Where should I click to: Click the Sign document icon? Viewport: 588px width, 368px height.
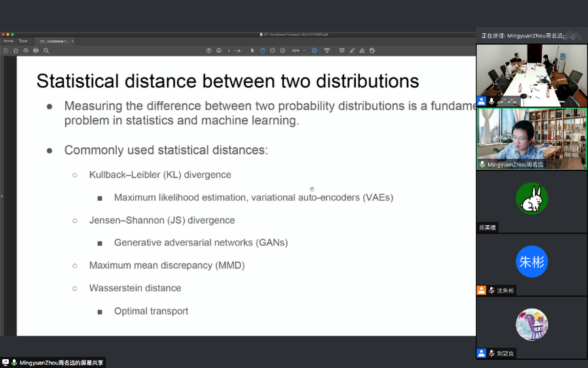click(x=362, y=51)
